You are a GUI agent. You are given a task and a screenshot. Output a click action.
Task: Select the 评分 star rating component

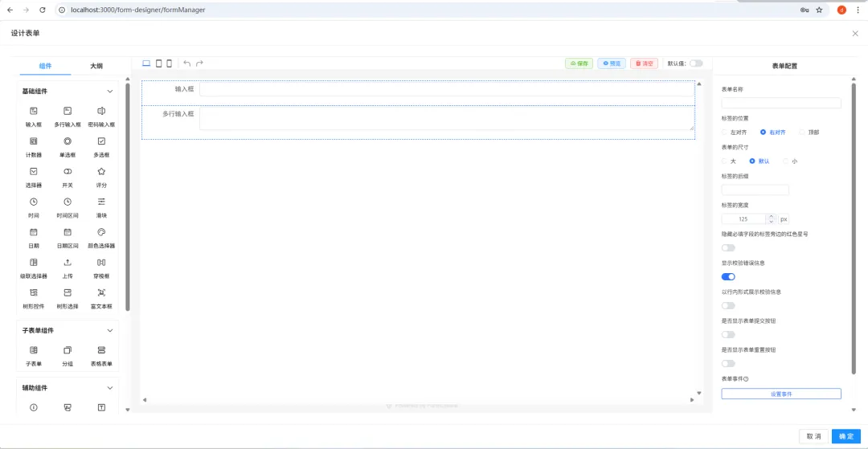[x=101, y=171]
